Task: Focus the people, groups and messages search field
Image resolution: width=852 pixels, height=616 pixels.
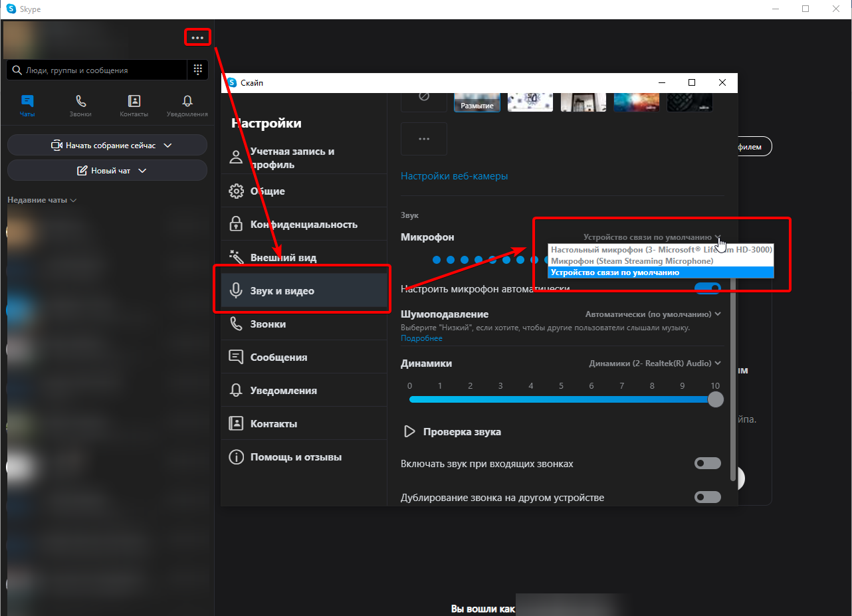Action: [x=96, y=70]
